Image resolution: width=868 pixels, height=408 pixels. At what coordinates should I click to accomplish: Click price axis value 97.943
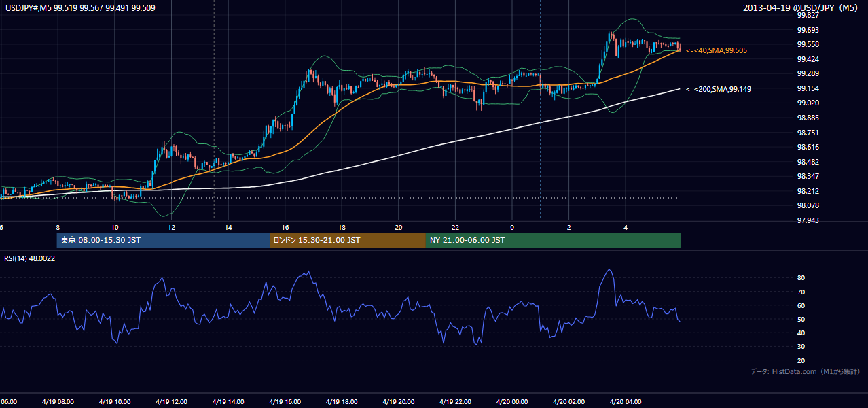(807, 220)
